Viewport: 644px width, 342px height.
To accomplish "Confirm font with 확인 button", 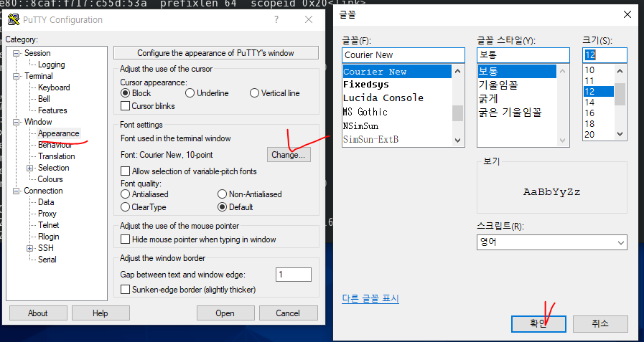I will pyautogui.click(x=538, y=323).
